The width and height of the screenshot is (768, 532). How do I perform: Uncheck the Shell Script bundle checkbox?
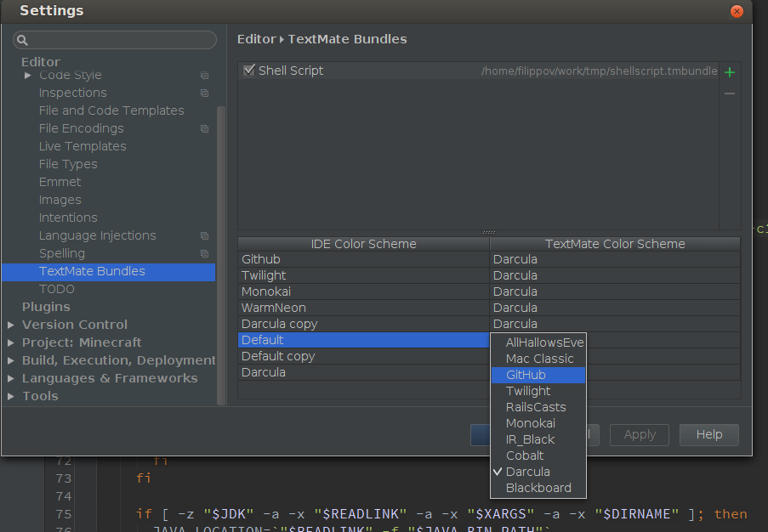click(249, 70)
